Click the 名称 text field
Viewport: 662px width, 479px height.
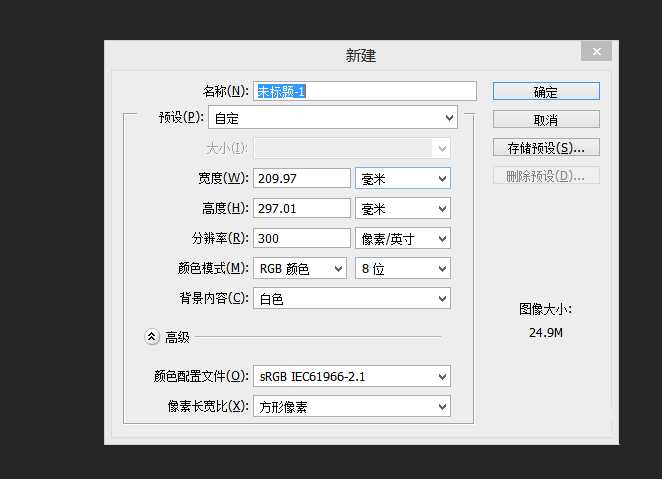[x=365, y=91]
